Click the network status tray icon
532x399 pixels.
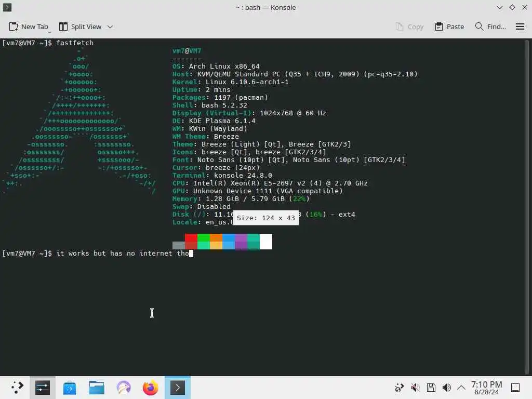click(400, 388)
